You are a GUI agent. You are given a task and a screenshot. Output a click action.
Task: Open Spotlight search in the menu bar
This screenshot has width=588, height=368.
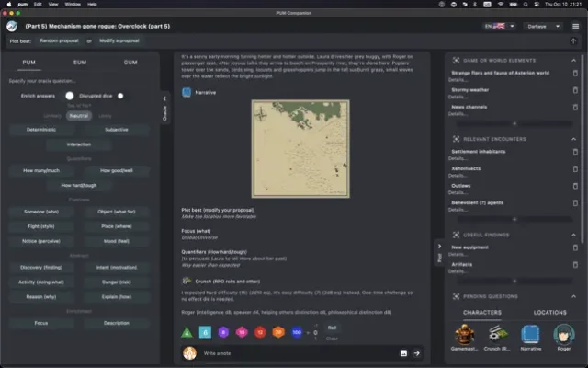[x=526, y=4]
